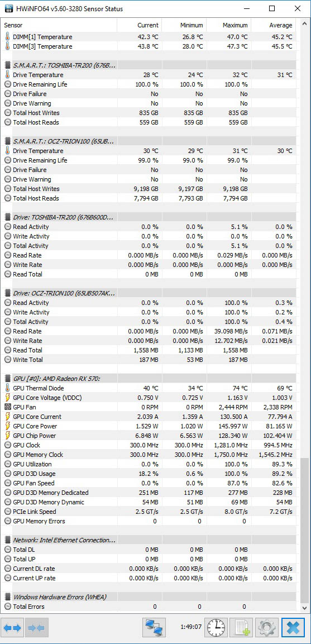The image size is (311, 644).
Task: Click GPU Core Voltage lightning bolt icon
Action: coord(7,398)
